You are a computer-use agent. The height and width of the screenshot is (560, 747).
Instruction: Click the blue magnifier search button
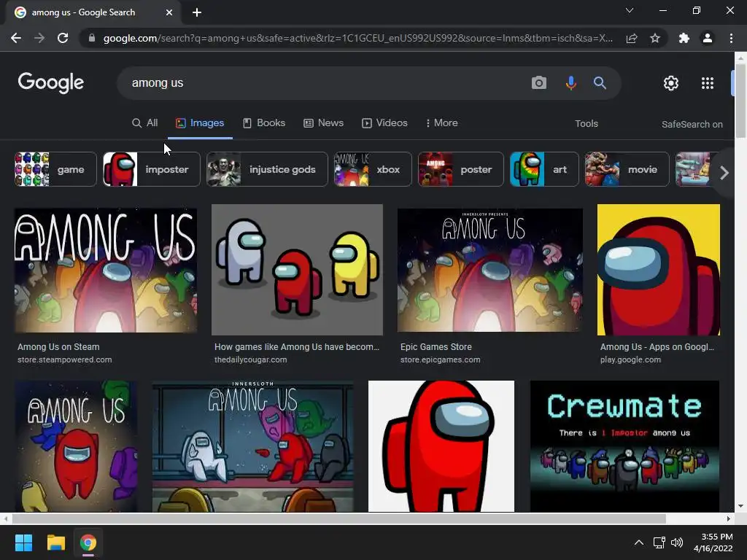pos(600,83)
